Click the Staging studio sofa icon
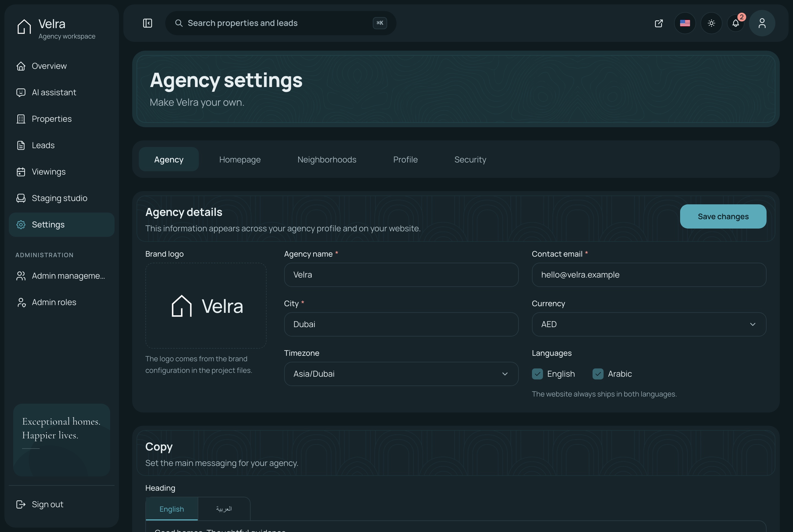This screenshot has width=793, height=532. [21, 198]
